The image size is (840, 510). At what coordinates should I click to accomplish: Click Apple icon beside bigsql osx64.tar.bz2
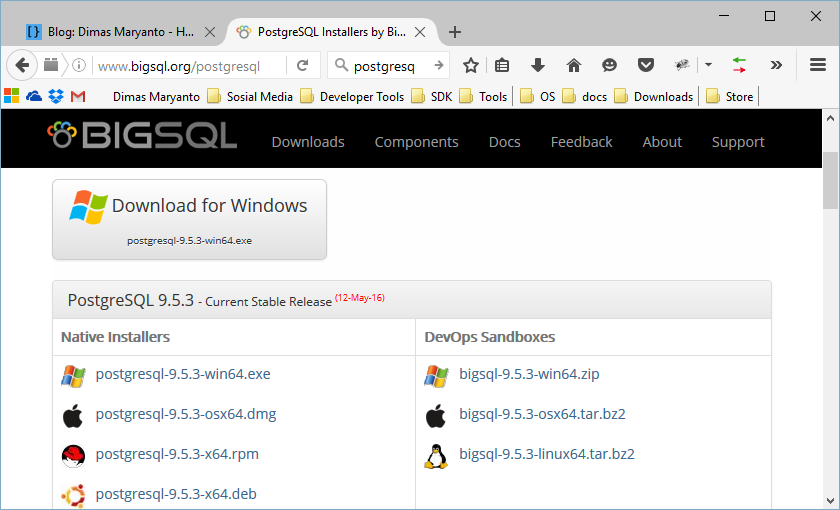[x=436, y=416]
